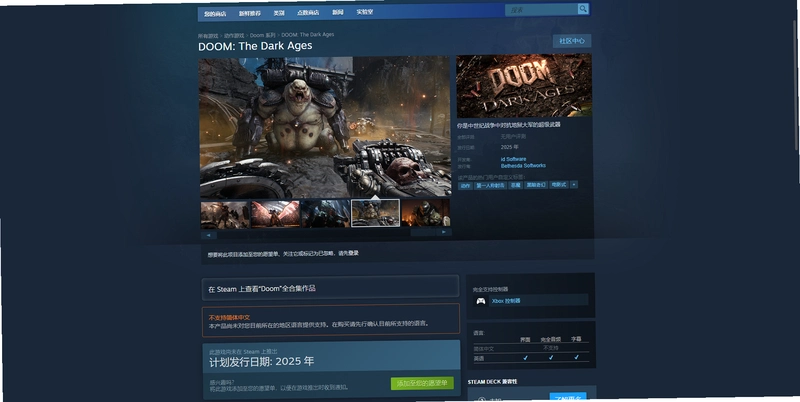Click the green 添加至您的愿望单 button

coord(422,383)
